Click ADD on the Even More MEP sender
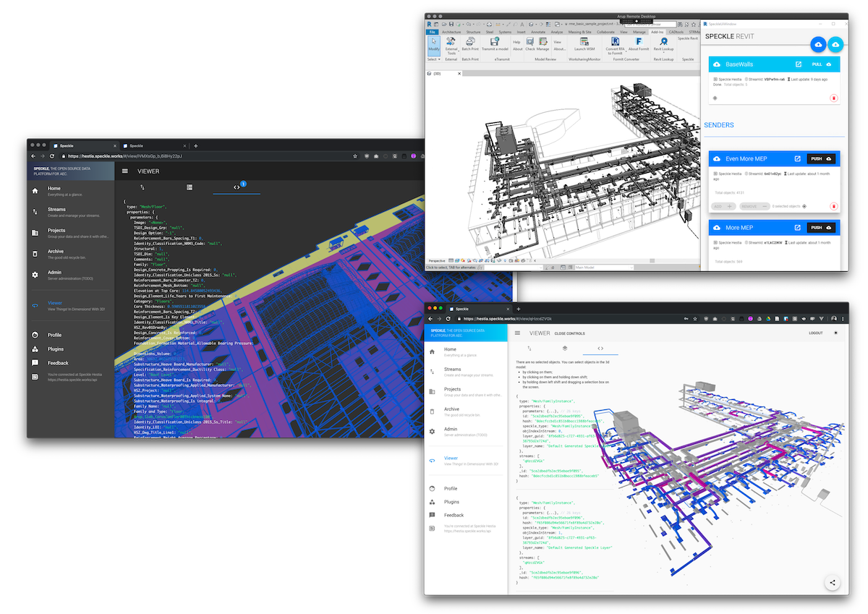Screen dimensions: 868x614 pos(724,206)
